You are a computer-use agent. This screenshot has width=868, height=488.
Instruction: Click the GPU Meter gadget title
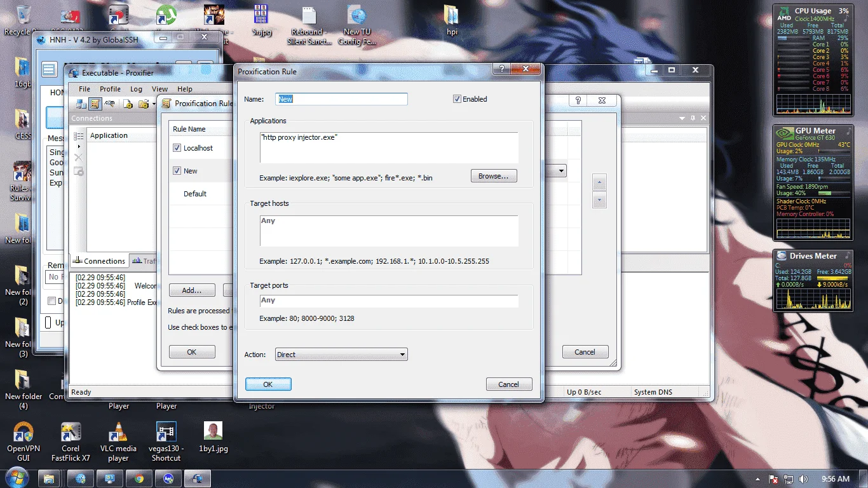[x=816, y=131]
